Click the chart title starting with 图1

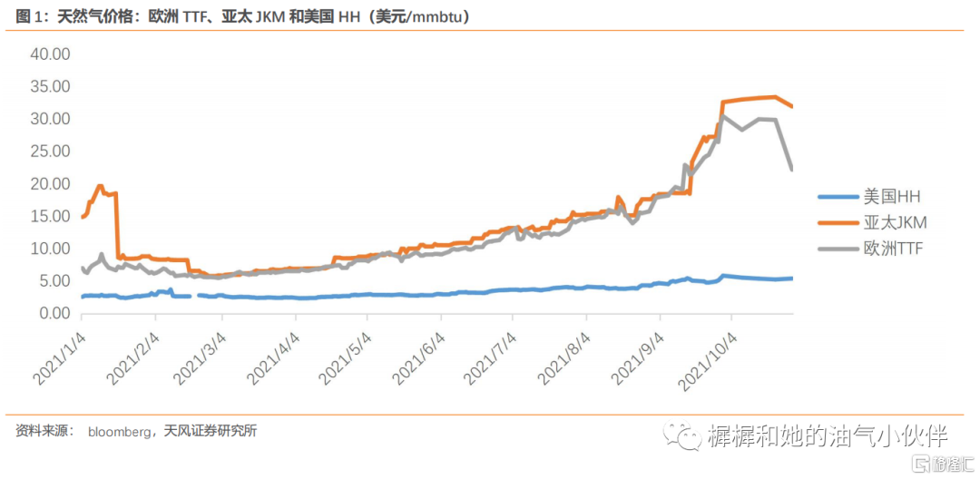point(243,16)
